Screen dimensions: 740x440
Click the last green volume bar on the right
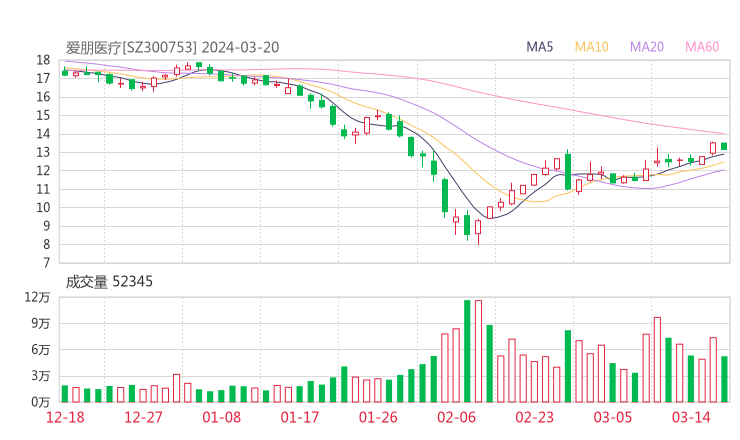pyautogui.click(x=724, y=379)
